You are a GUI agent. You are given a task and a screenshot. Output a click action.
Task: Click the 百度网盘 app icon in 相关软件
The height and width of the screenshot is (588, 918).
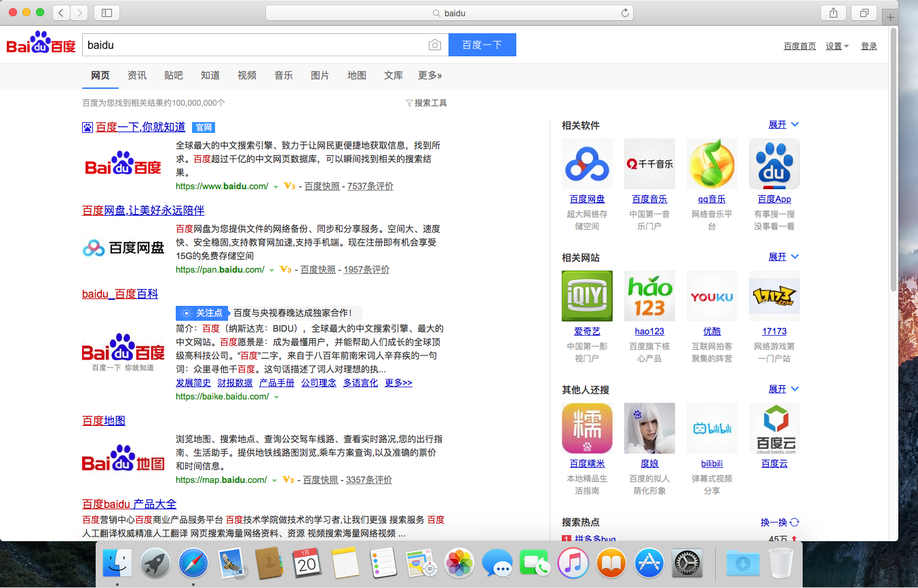[587, 163]
